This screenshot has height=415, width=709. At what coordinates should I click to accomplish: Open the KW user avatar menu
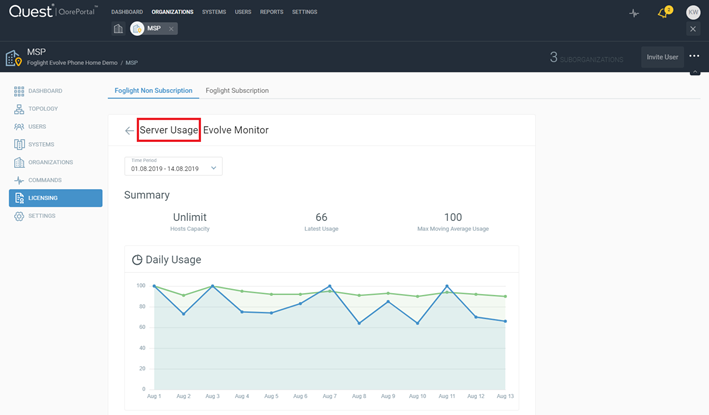[693, 13]
